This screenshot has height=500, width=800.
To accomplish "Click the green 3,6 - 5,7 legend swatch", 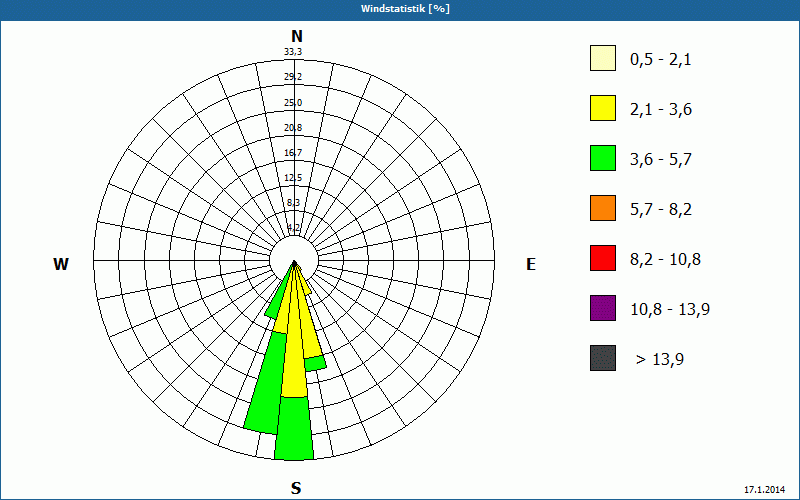I will click(603, 158).
